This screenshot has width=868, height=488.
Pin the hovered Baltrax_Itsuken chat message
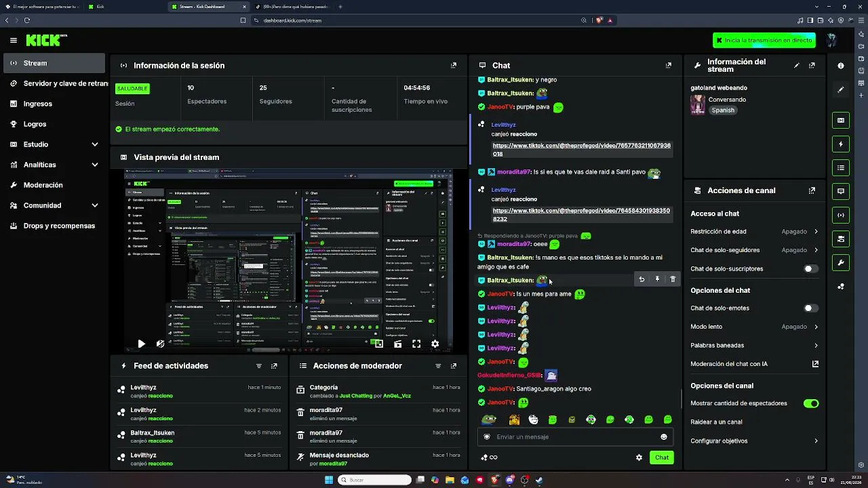[657, 279]
